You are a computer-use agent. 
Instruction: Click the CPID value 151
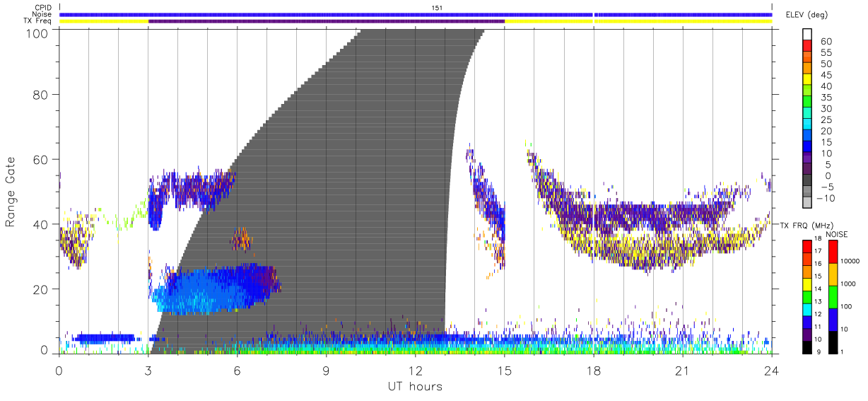[x=437, y=8]
